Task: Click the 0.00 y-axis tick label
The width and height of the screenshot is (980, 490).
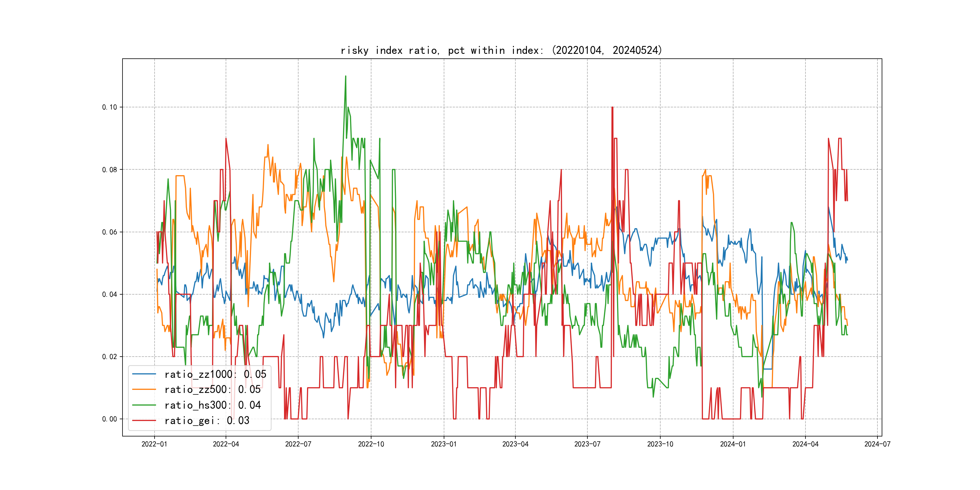Action: pyautogui.click(x=109, y=419)
